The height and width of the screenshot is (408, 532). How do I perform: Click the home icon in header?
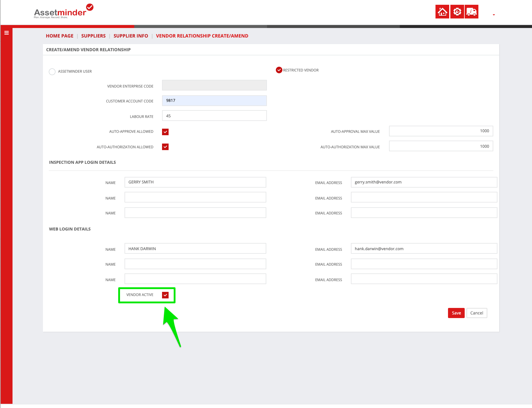coord(442,12)
